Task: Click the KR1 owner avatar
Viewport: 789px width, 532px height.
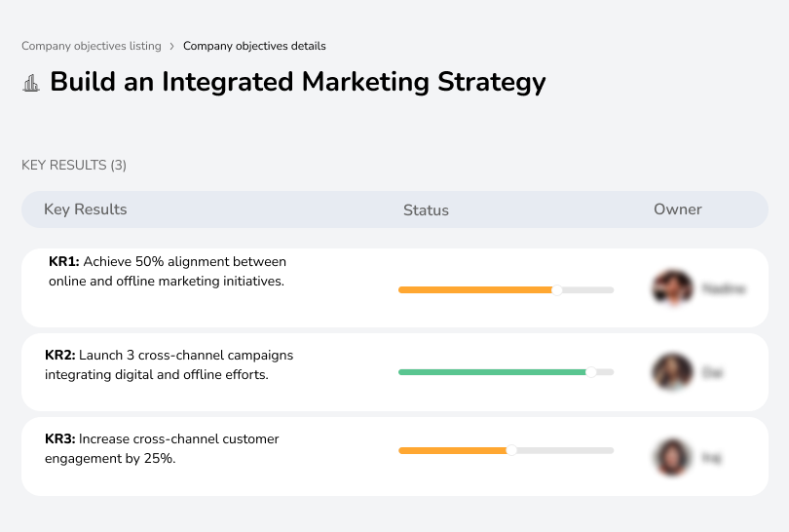Action: click(x=673, y=288)
